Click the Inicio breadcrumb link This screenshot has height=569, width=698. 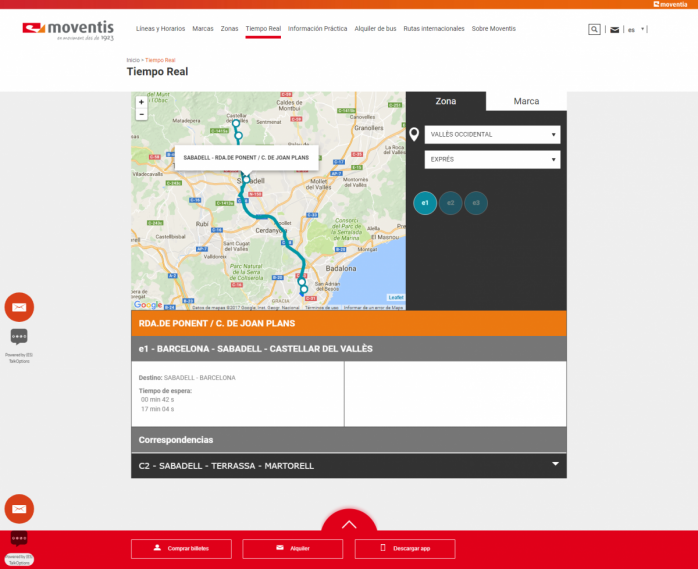point(133,60)
